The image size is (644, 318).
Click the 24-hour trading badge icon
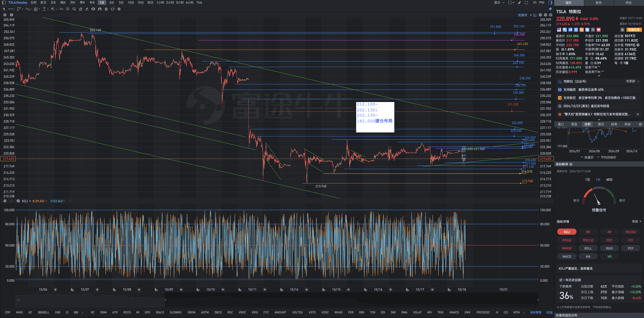coord(570,30)
